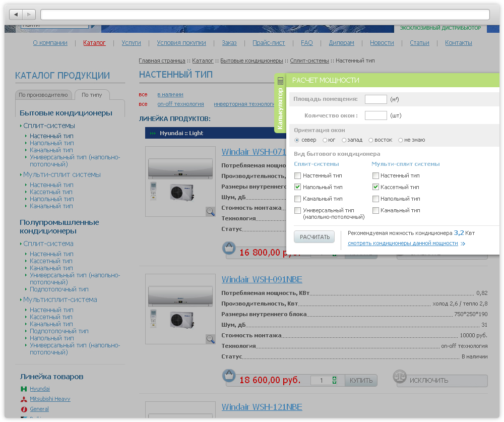This screenshot has height=422, width=504.
Task: Click the basket icon beside the 16 800,00 price
Action: [x=229, y=248]
